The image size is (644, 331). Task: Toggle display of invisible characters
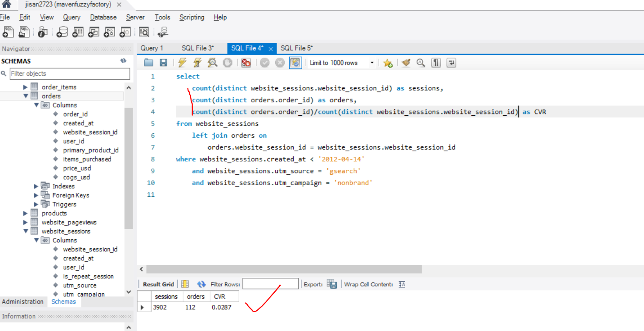pyautogui.click(x=436, y=63)
